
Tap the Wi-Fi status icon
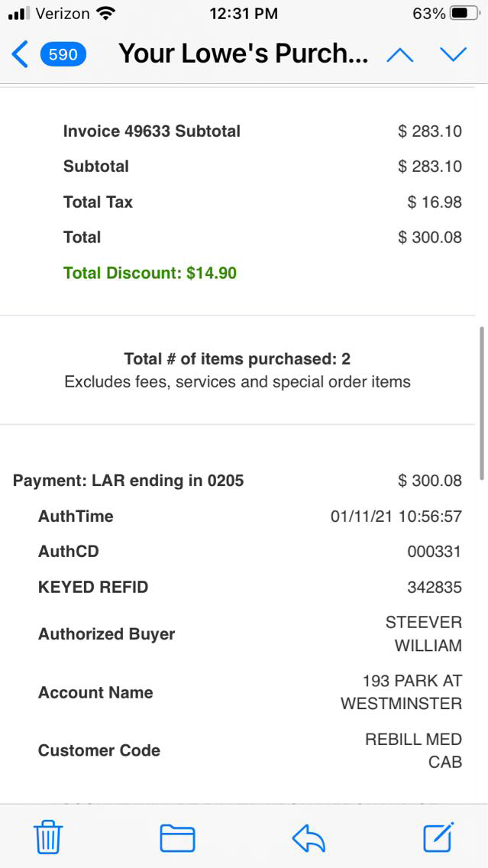pyautogui.click(x=107, y=14)
